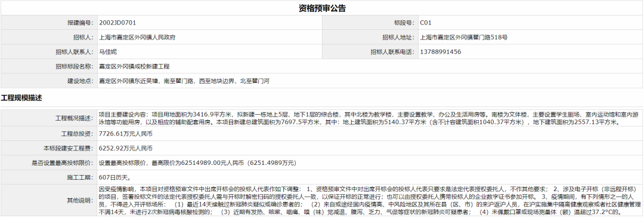Select 嘉定区外冈镇成校新建工程 project name
The image size is (644, 218).
coord(134,66)
